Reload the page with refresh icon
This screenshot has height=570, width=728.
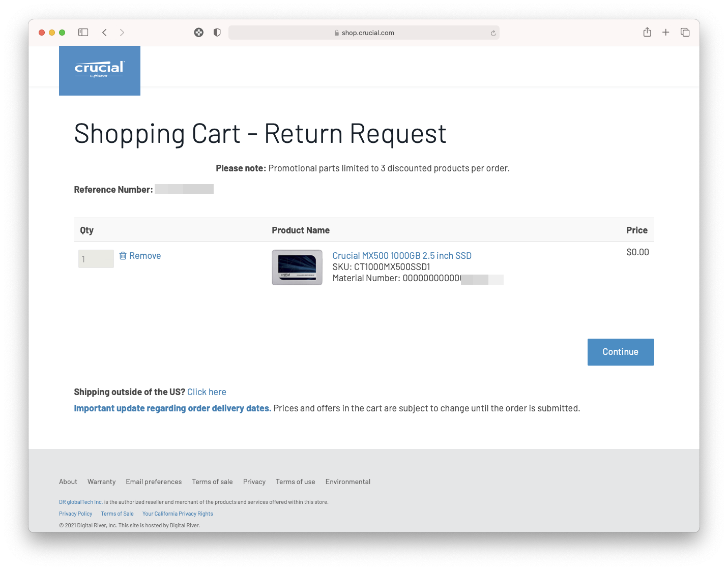493,33
